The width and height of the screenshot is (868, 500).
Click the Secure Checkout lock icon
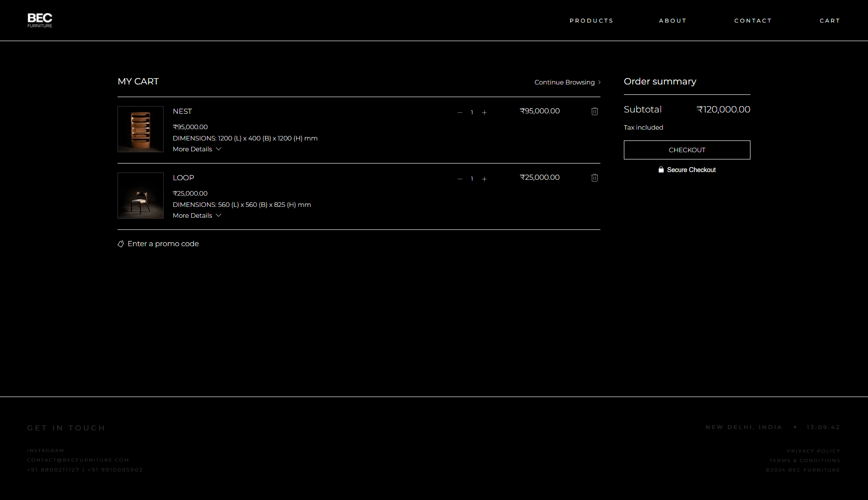[x=661, y=169]
